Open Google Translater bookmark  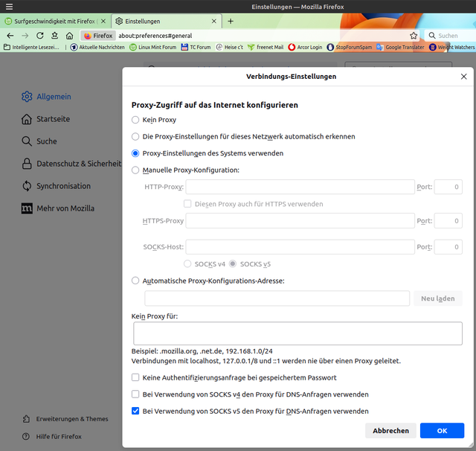[400, 47]
